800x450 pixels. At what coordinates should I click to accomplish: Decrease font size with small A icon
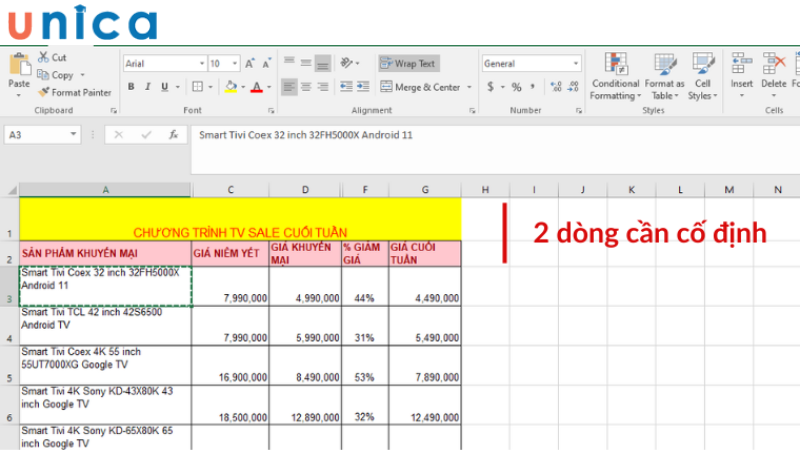click(x=266, y=63)
